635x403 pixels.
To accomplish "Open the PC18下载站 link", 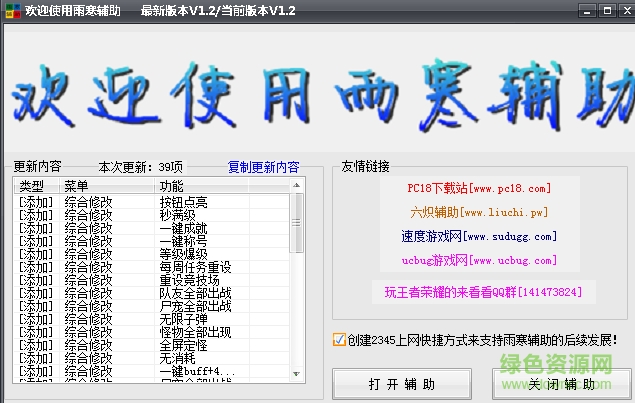I will click(479, 187).
